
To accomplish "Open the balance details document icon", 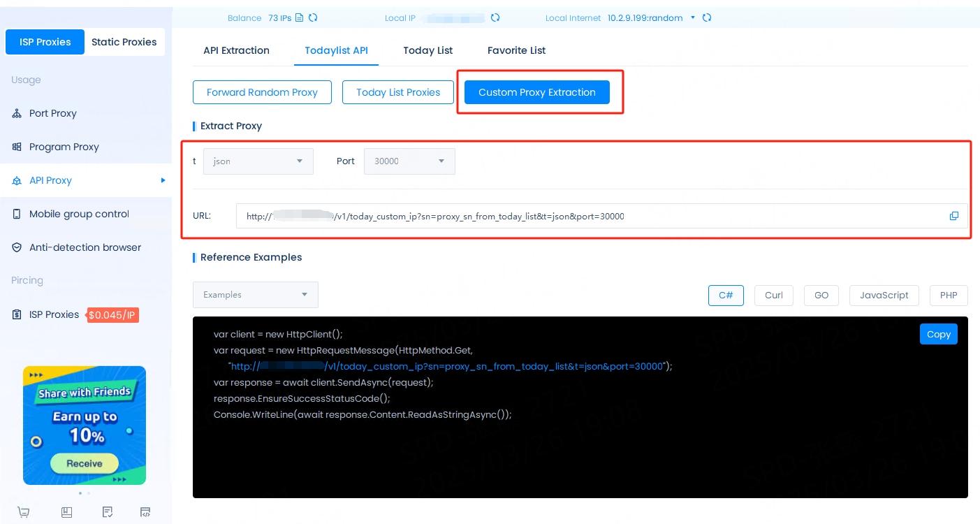I will coord(300,17).
